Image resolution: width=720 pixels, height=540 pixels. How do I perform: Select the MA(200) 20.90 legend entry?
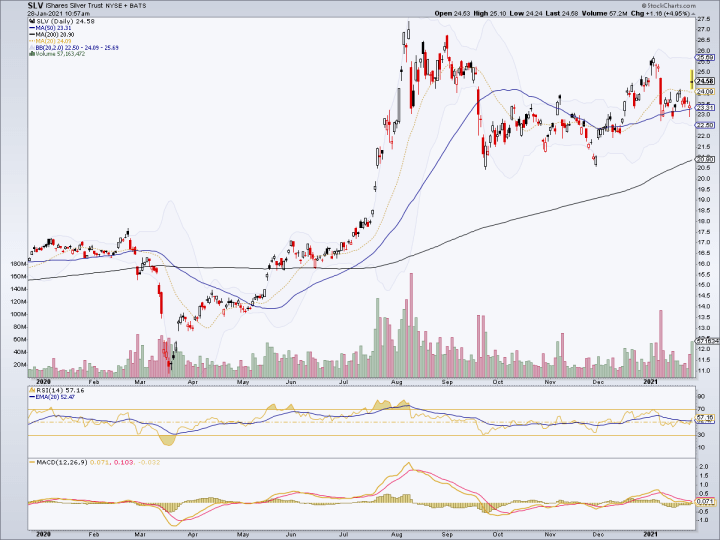pos(52,34)
